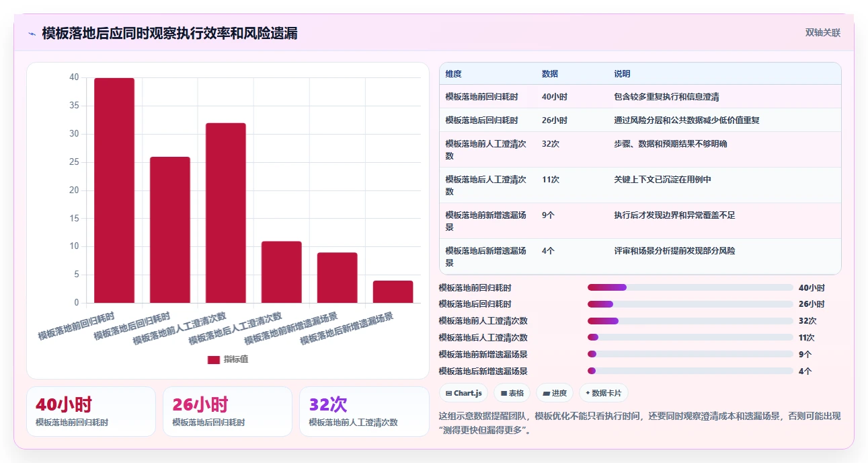Click the table cell 包含较多重复执行和信息澄清

[x=667, y=97]
